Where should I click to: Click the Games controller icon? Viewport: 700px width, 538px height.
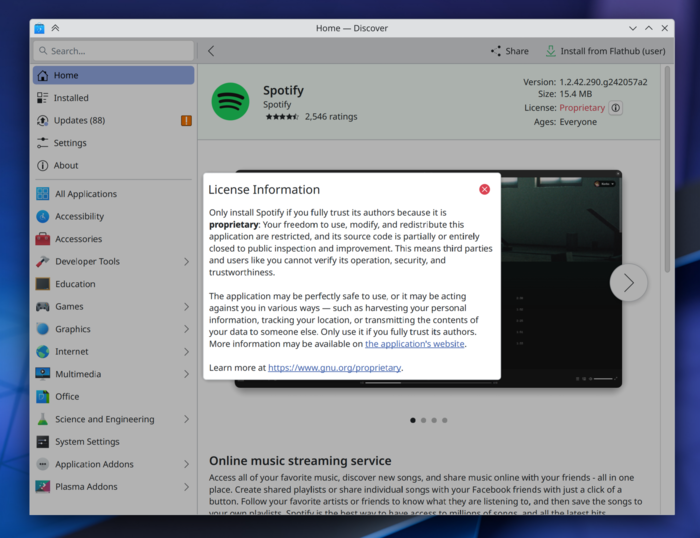point(43,307)
